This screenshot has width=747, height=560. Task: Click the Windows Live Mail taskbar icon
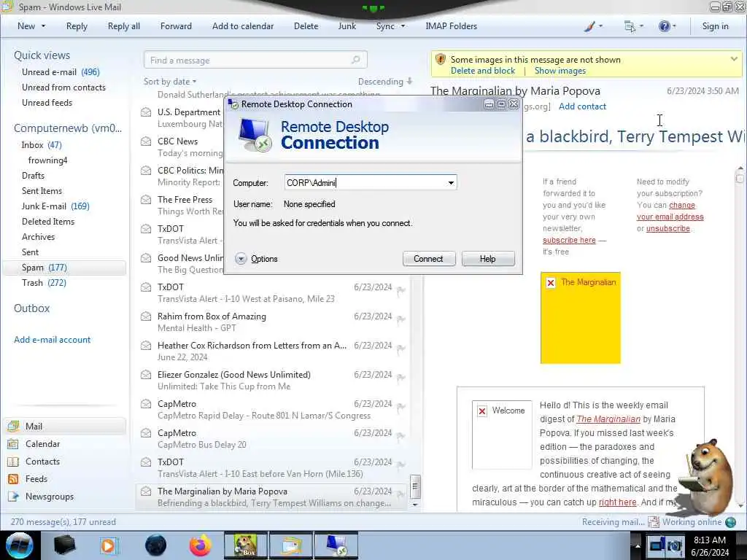pyautogui.click(x=292, y=545)
